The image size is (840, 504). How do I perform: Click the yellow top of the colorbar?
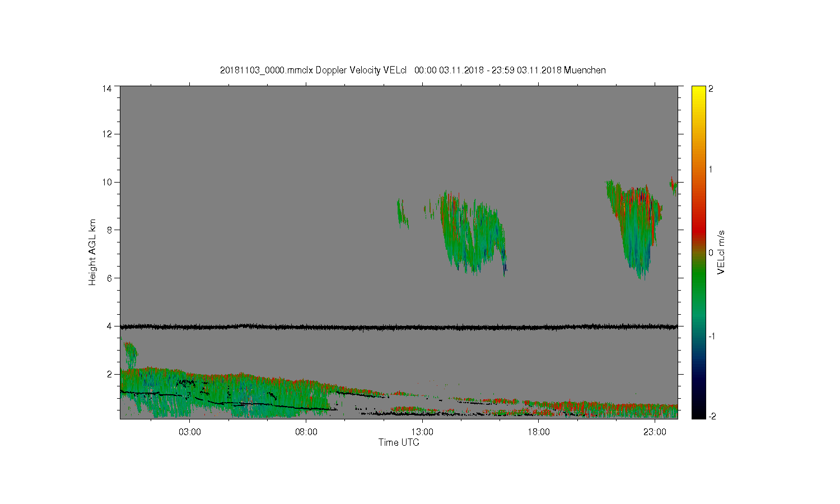[x=698, y=92]
